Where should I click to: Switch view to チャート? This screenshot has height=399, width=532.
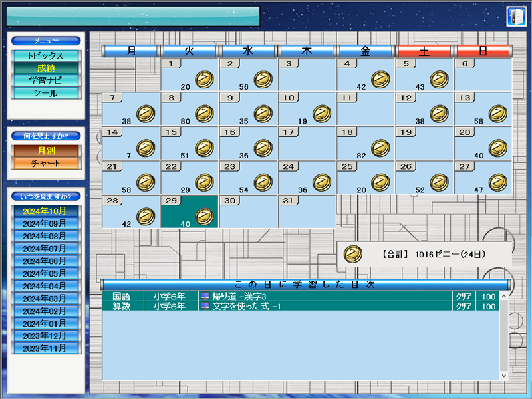coord(47,163)
